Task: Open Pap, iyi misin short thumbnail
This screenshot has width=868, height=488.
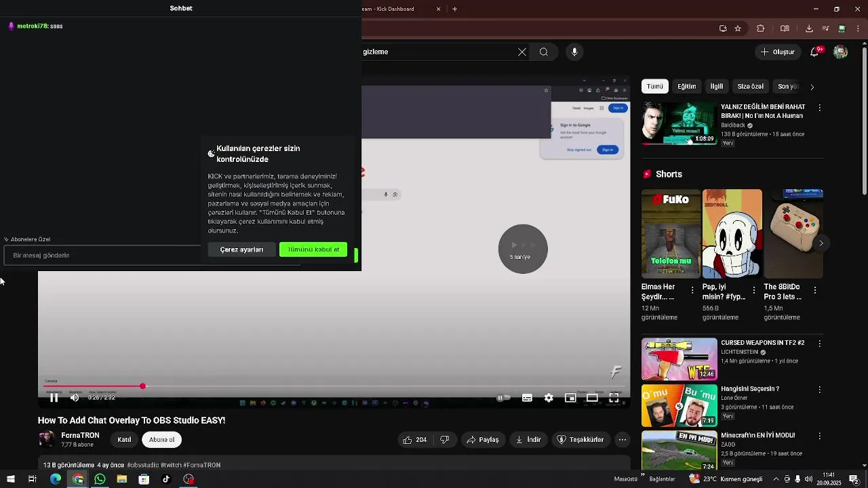Action: (x=732, y=234)
